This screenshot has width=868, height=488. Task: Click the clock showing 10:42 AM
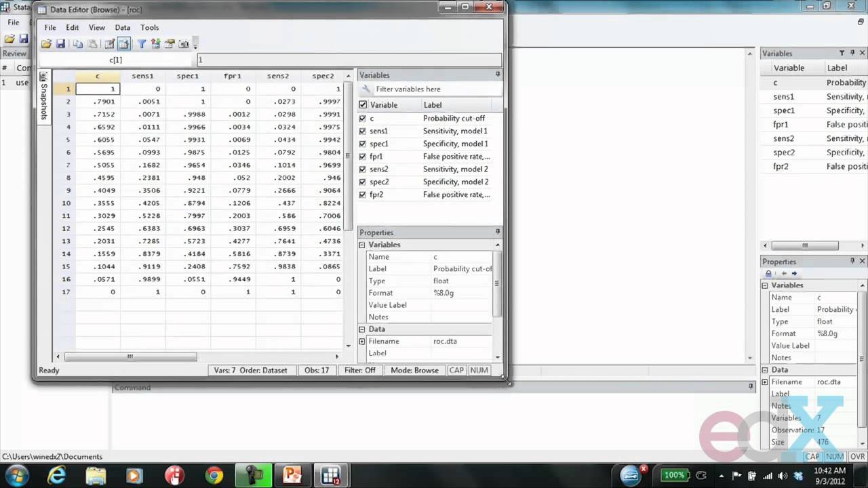click(x=829, y=471)
